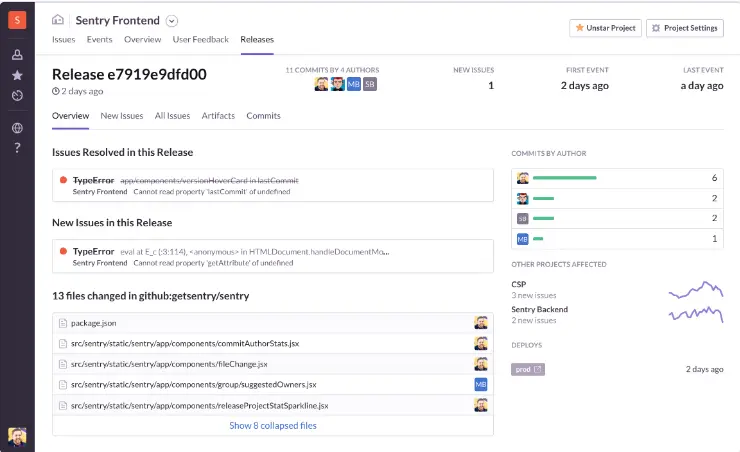Click the second author avatar with red hat
740x452 pixels.
pos(337,84)
